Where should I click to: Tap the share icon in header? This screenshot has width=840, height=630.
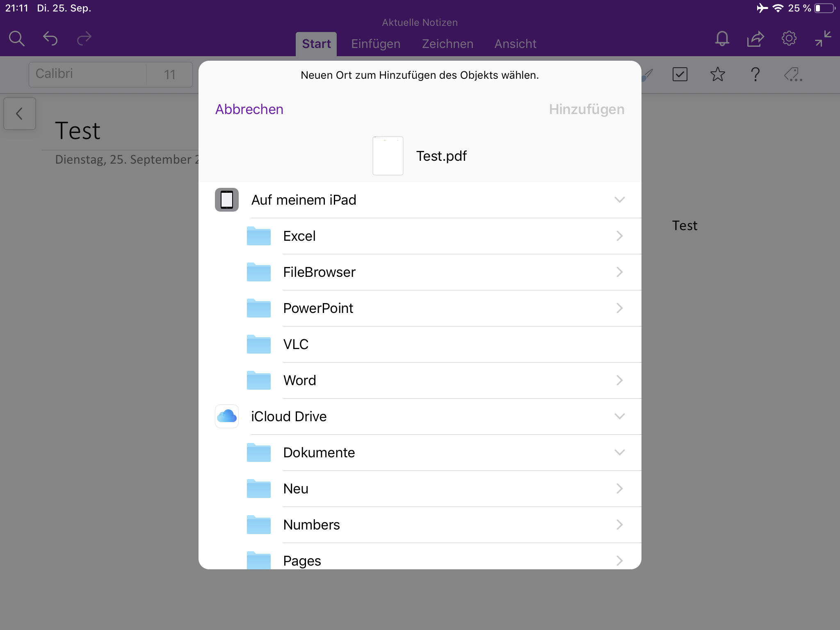pos(755,39)
